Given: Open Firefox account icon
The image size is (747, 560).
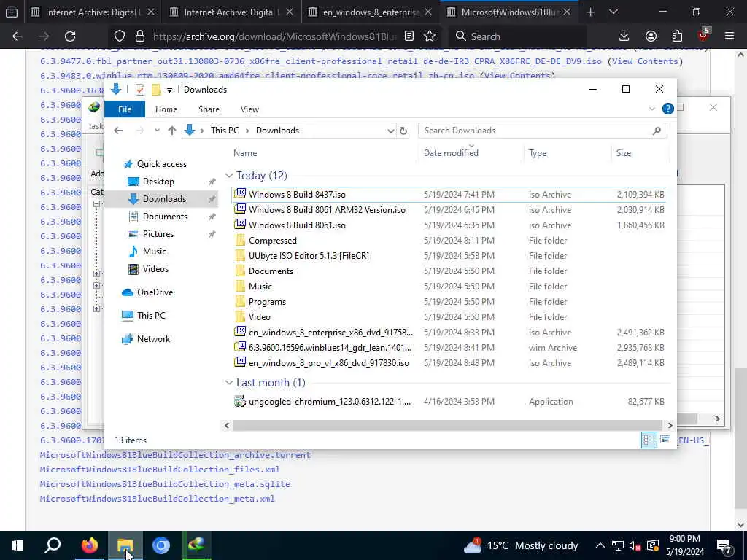Looking at the screenshot, I should [651, 36].
